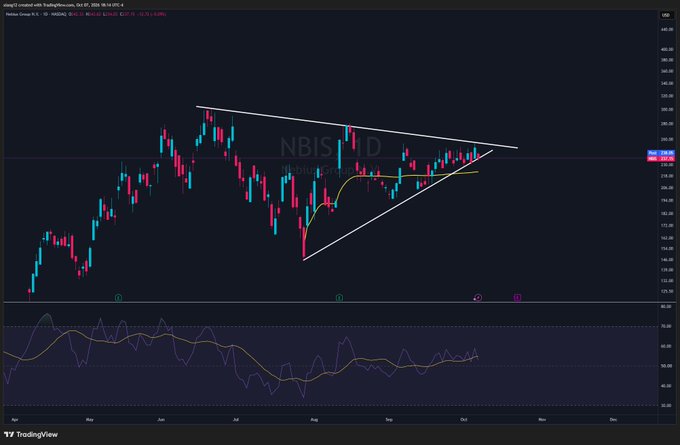680x445 pixels.
Task: Click the Nov label on time axis
Action: 542,420
